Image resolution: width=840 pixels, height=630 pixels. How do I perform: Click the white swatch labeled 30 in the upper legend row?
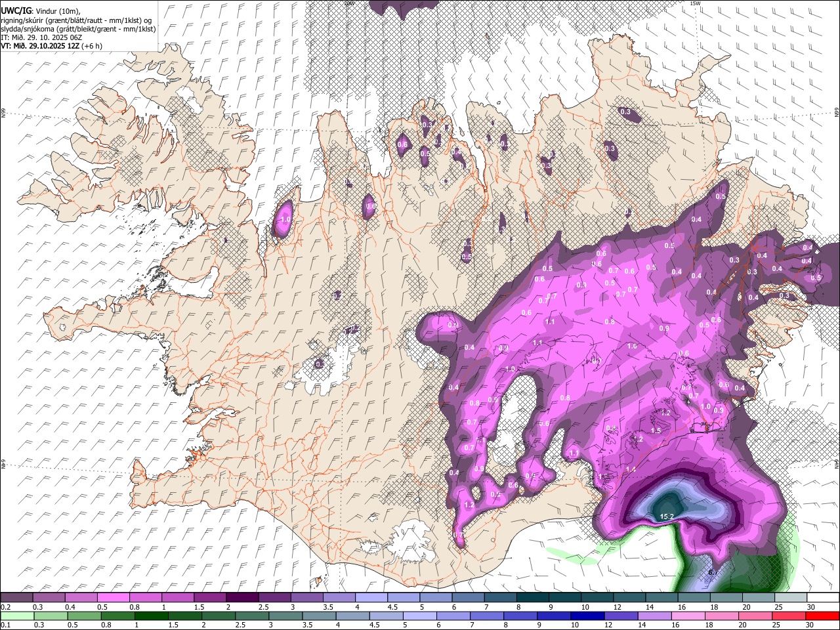coord(823,597)
